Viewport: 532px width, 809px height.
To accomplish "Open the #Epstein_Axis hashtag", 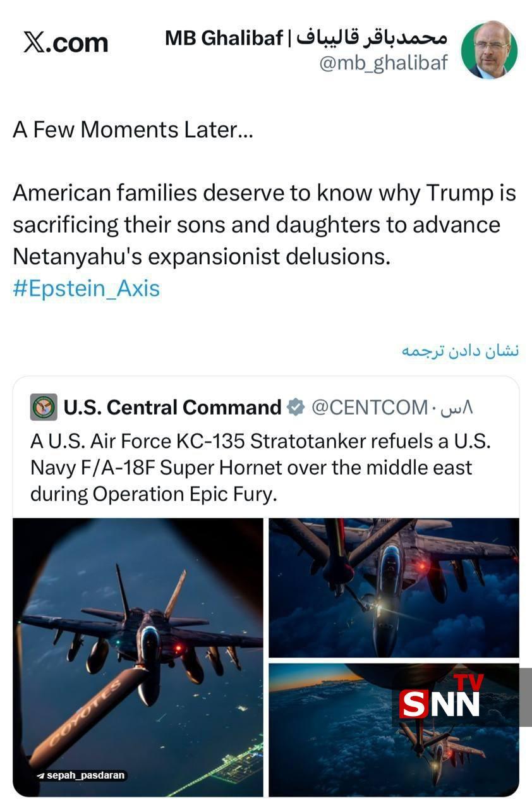I will pos(86,289).
